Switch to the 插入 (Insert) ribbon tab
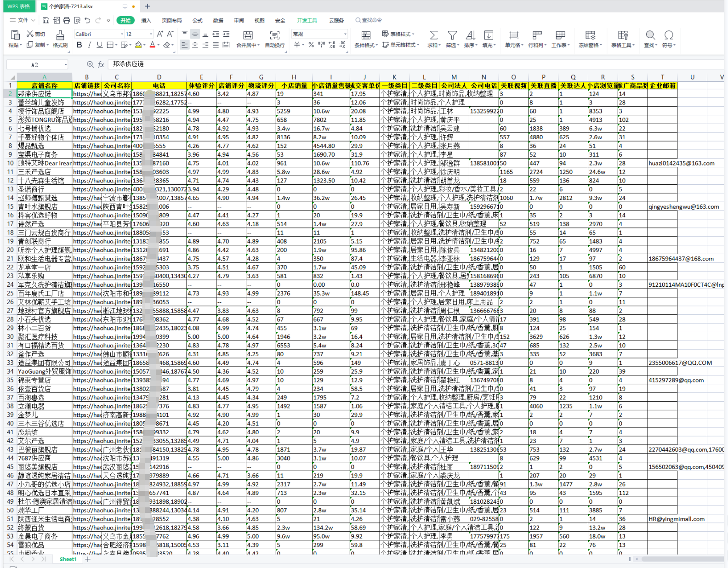728x568 pixels. (x=146, y=20)
